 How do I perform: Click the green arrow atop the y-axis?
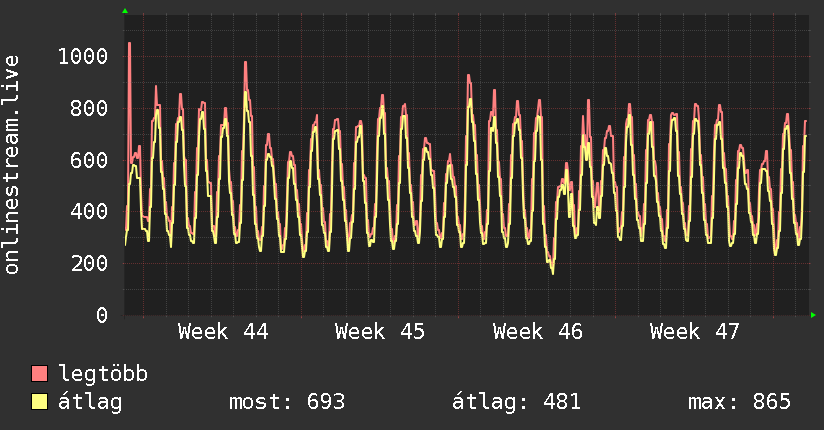click(125, 11)
